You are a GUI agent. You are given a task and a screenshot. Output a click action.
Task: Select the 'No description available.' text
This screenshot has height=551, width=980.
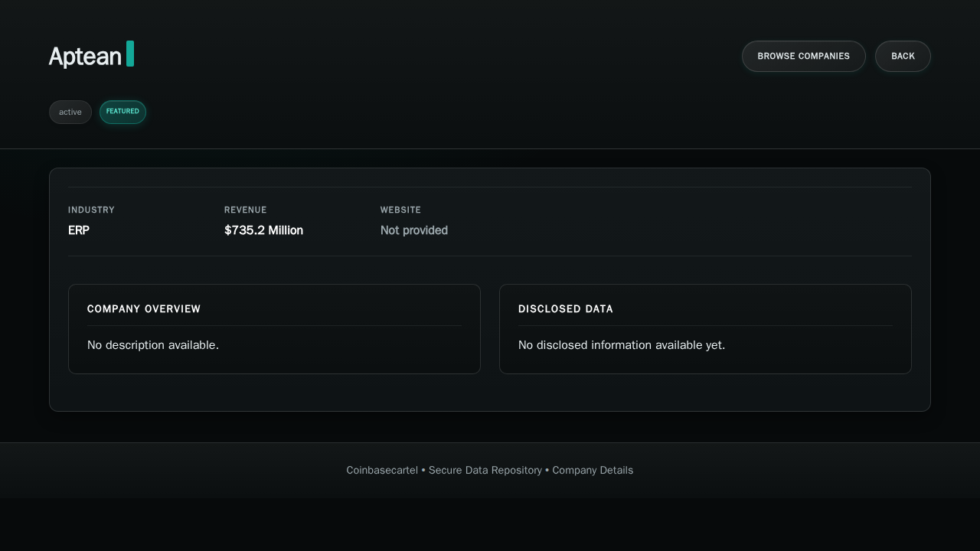pyautogui.click(x=153, y=345)
